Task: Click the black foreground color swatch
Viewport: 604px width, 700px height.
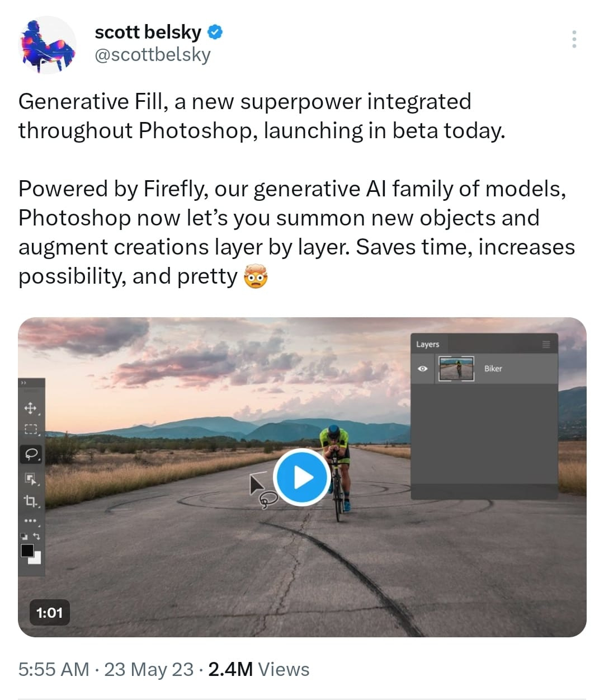Action: click(x=27, y=551)
